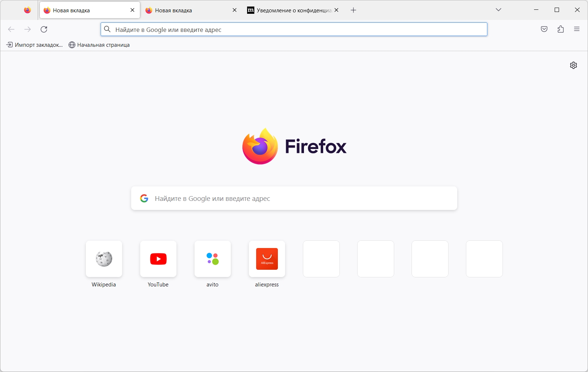Go forward to the next page
Screen dimensions: 588x372
click(x=28, y=29)
